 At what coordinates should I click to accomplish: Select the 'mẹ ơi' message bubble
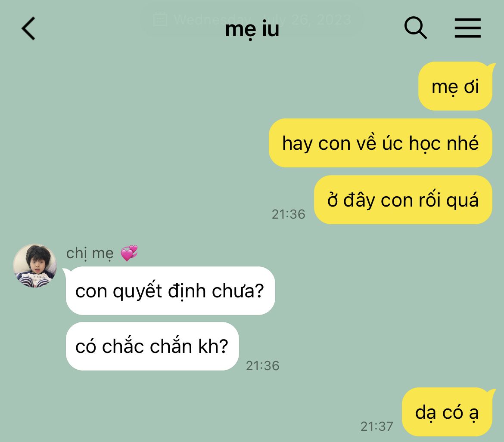point(455,86)
